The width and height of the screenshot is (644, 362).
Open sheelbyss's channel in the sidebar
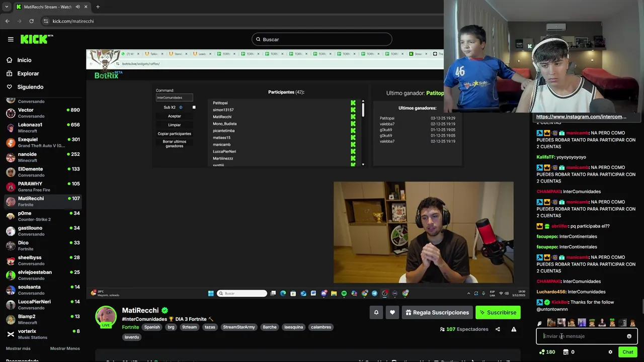43,260
